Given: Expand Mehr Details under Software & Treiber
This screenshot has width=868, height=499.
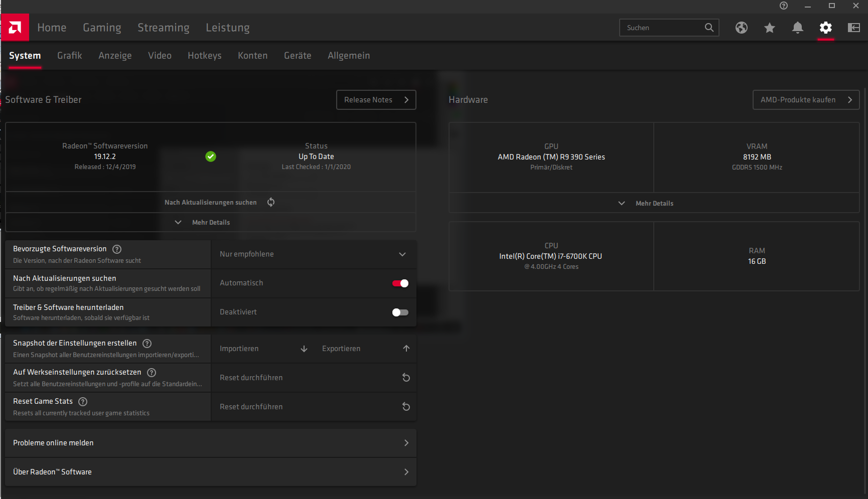Looking at the screenshot, I should click(x=211, y=222).
